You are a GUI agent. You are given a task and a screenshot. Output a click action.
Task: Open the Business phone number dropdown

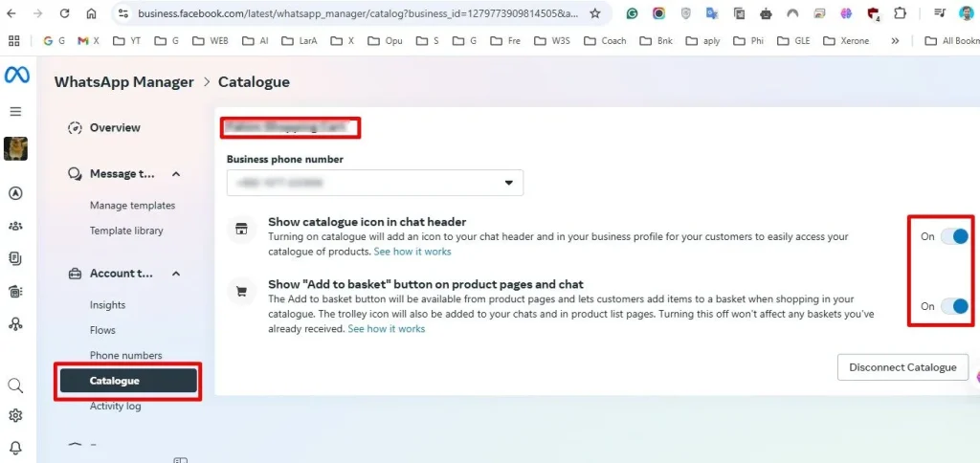[375, 183]
